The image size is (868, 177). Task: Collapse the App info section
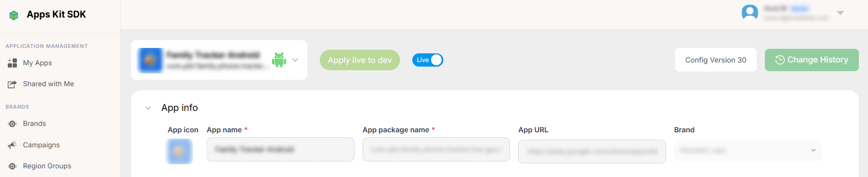point(148,108)
